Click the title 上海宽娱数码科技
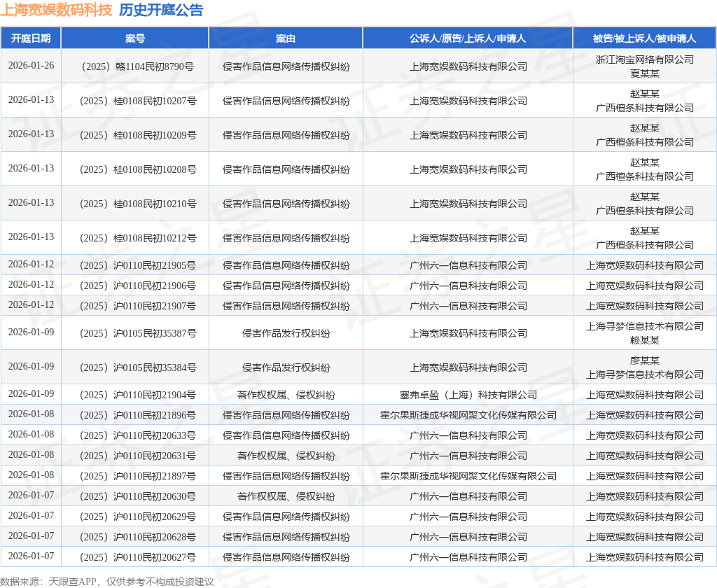 [x=56, y=10]
